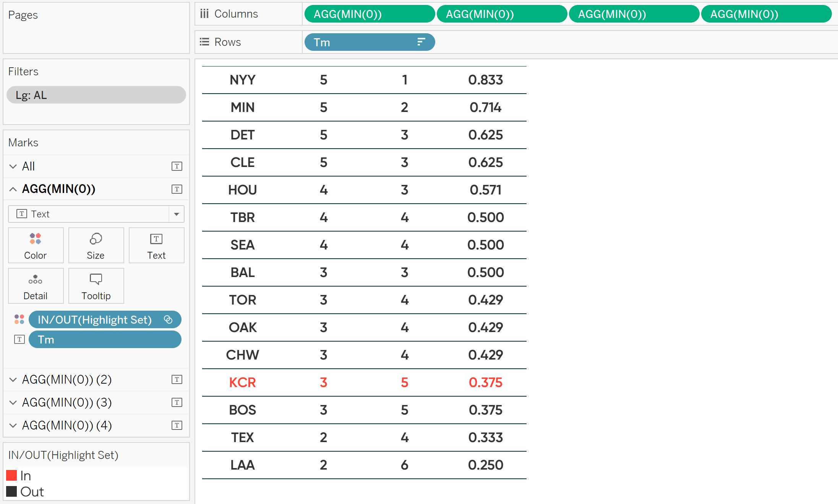Expand AGG(MIN(0)) (2) marks section
The width and height of the screenshot is (838, 504).
[x=13, y=379]
